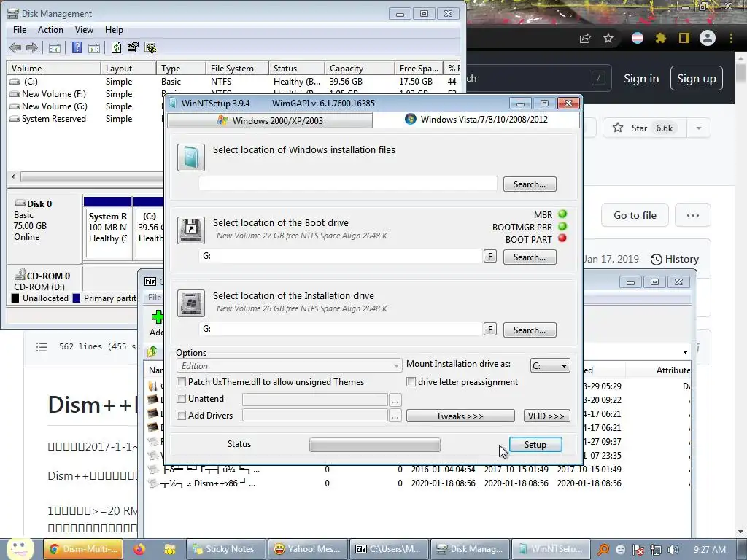This screenshot has height=560, width=747.
Task: Click the Back arrow in Disk Management toolbar
Action: 15,47
